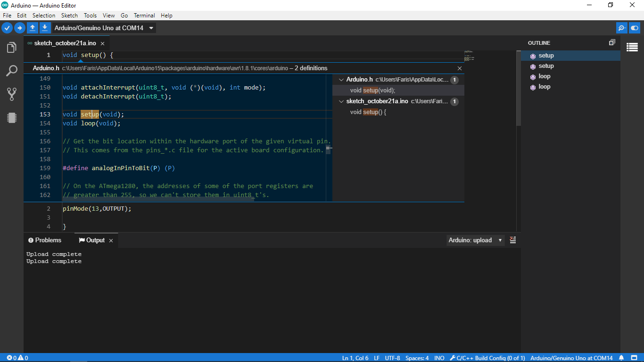Open the Arduino: upload output channel dropdown
Screen dimensions: 644x362
(475, 240)
